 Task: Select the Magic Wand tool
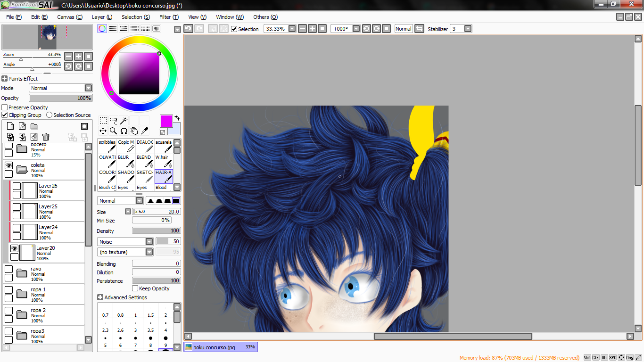pos(124,121)
